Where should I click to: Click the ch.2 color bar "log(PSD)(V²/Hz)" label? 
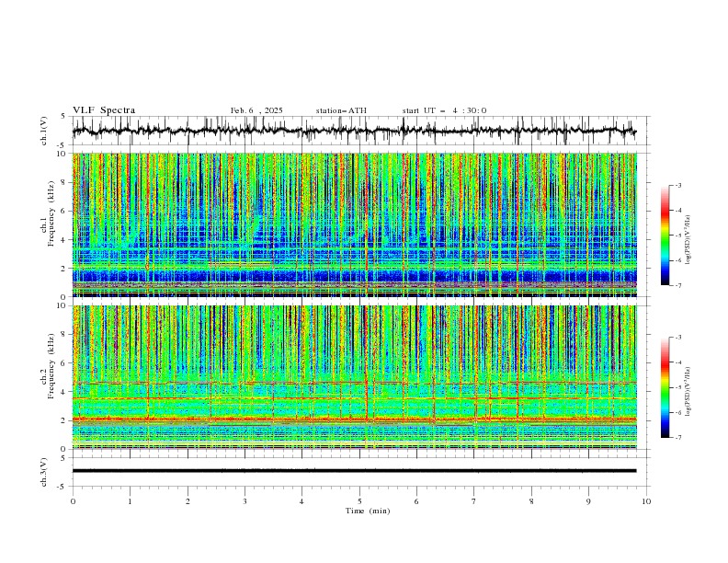tap(688, 392)
